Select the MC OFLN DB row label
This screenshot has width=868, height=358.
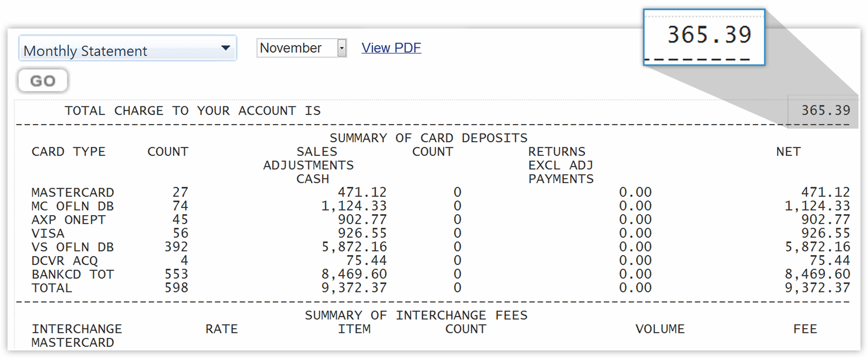click(72, 206)
